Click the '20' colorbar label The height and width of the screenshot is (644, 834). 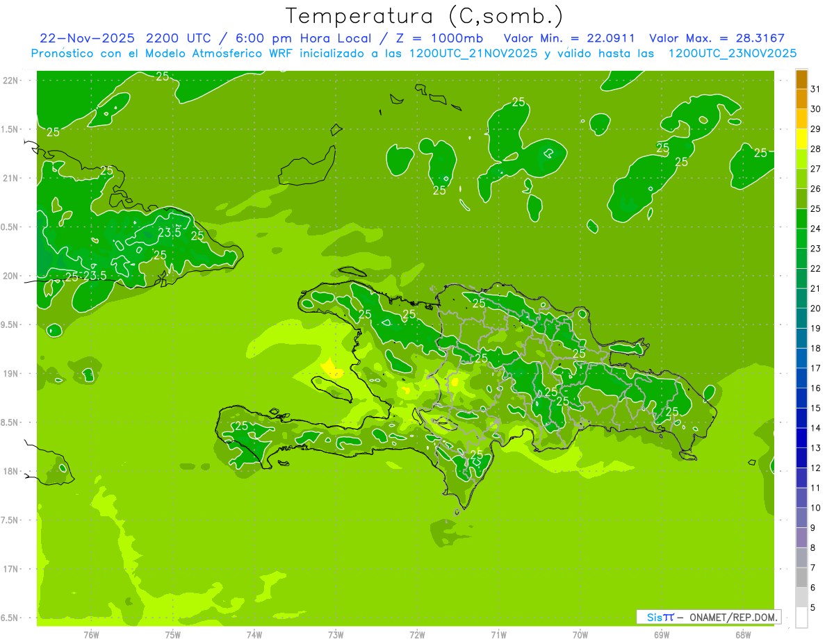(816, 308)
